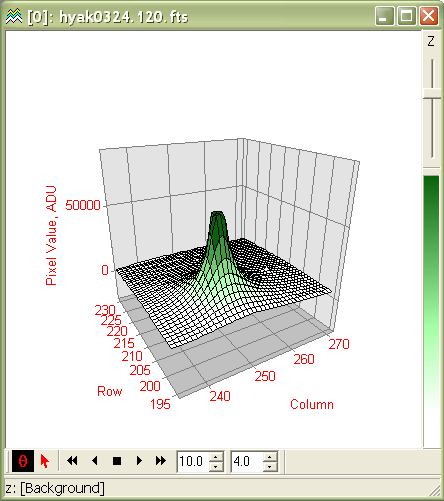The width and height of the screenshot is (444, 501).
Task: Decrease the 4.0 value with down arrow
Action: coord(270,467)
